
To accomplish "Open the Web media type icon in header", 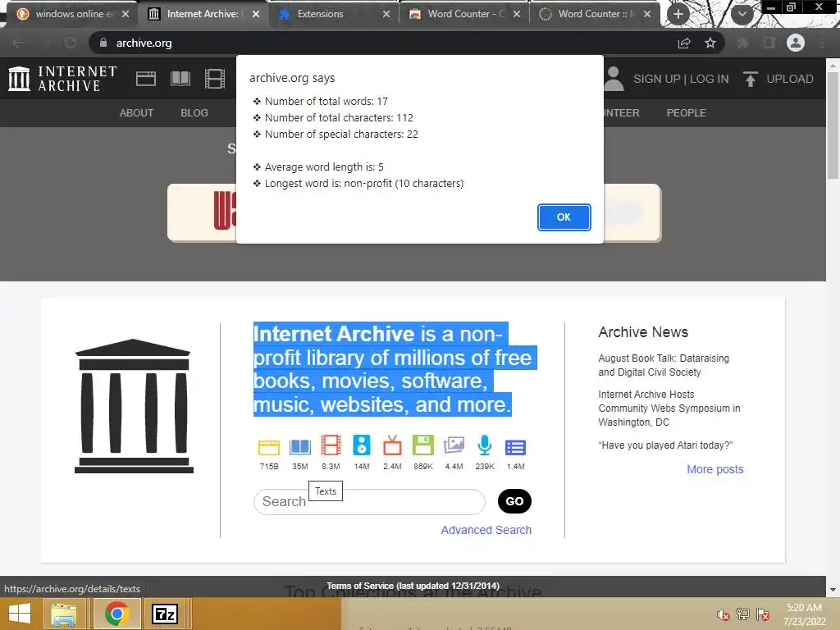I will click(146, 79).
